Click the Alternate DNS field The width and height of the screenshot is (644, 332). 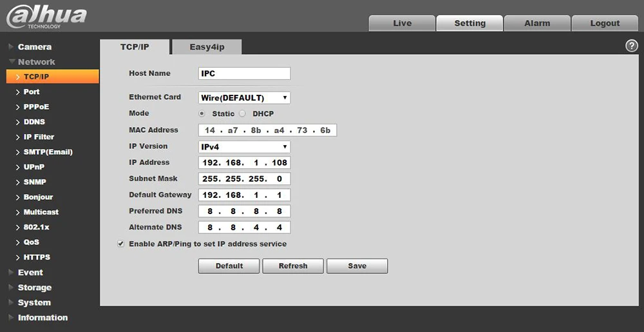244,227
